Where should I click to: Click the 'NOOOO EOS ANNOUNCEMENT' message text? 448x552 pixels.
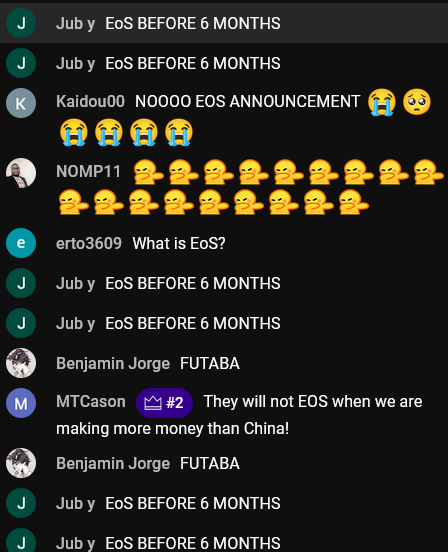click(247, 102)
